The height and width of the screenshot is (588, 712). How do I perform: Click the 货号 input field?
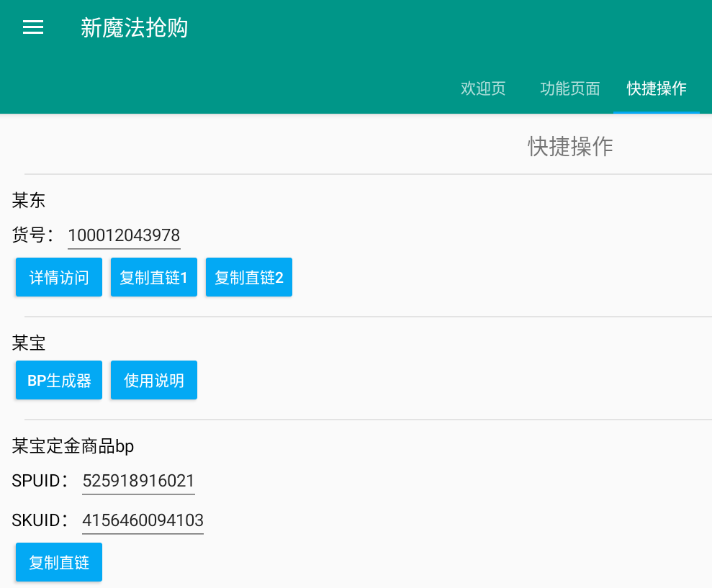click(x=124, y=235)
